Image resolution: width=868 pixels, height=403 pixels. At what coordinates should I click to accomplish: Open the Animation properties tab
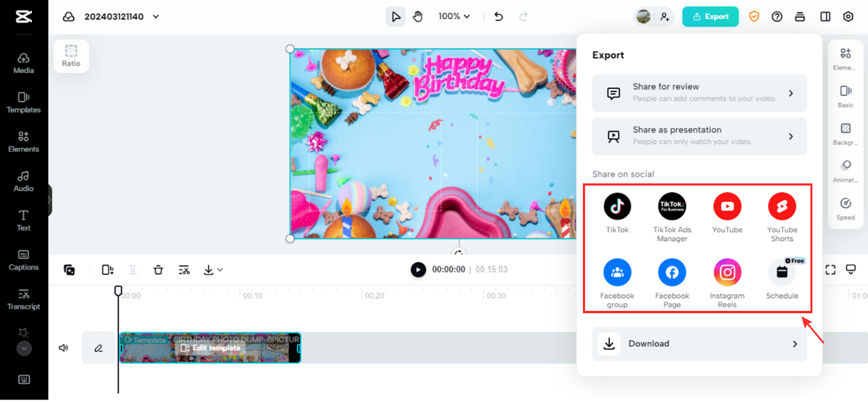pyautogui.click(x=845, y=171)
